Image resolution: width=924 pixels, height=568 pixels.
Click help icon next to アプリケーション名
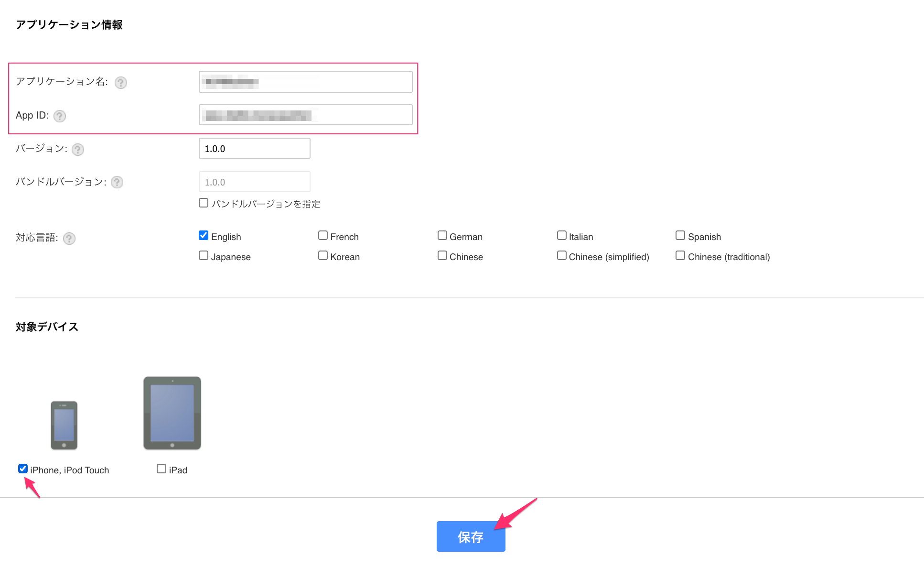(121, 83)
